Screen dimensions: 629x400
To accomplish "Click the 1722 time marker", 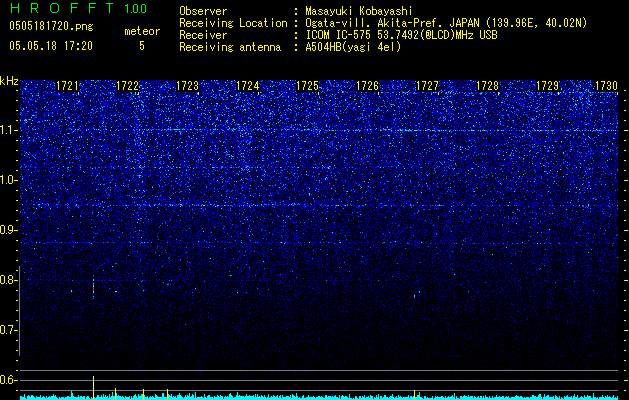I will click(127, 86).
